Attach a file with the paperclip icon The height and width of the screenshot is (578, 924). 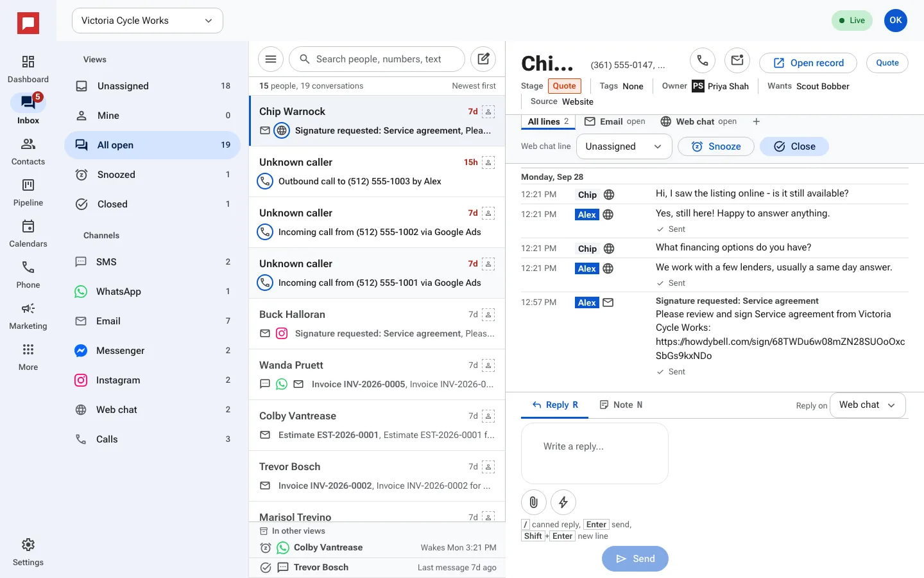(534, 502)
